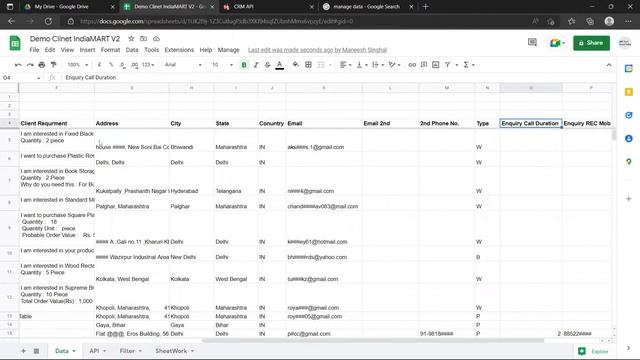Switch to the Filter sheet tab
The image size is (640, 360).
131,351
